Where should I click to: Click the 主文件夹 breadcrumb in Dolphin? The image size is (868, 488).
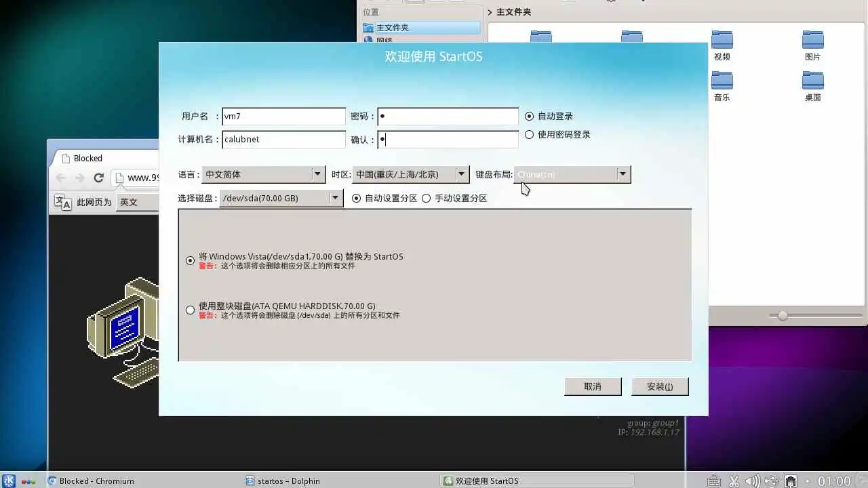click(x=513, y=12)
